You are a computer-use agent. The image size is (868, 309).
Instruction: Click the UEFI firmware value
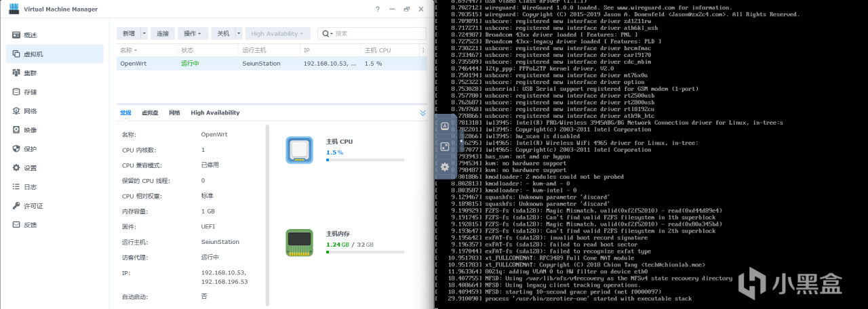(208, 227)
